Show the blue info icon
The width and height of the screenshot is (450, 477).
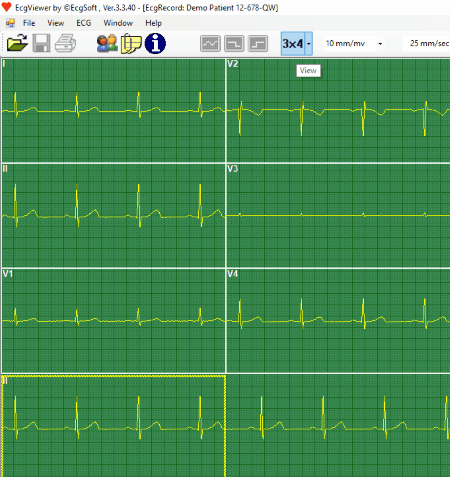[x=155, y=43]
